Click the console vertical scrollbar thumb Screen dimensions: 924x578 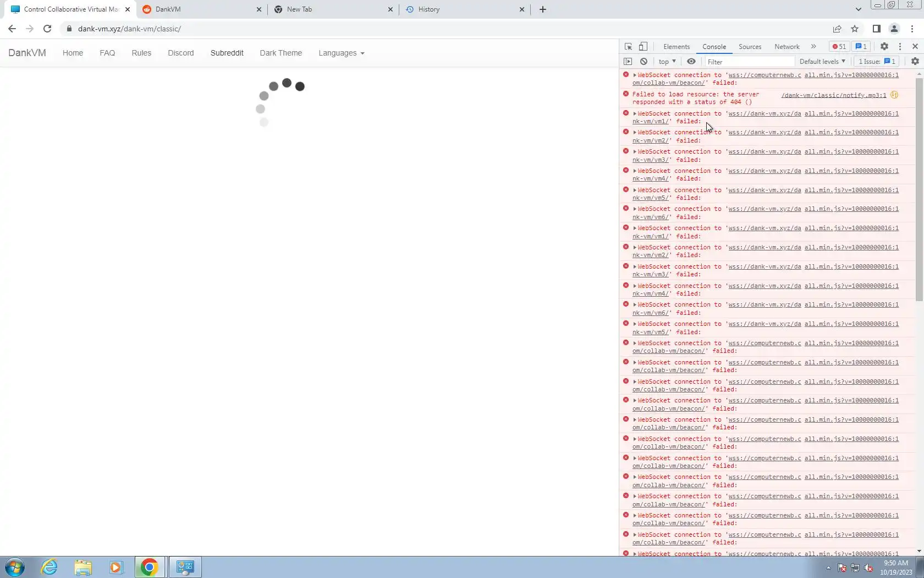tap(919, 189)
